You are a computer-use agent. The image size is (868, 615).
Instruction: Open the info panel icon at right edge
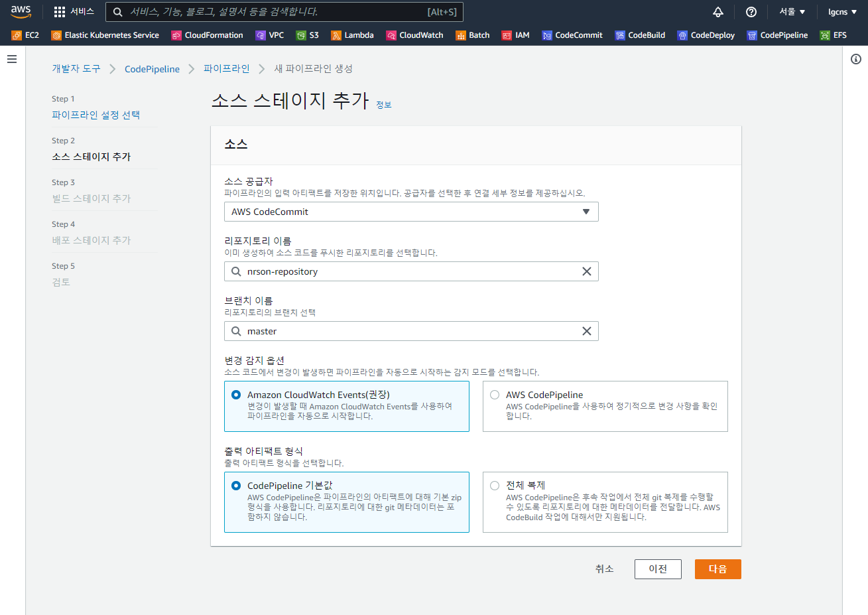tap(856, 59)
